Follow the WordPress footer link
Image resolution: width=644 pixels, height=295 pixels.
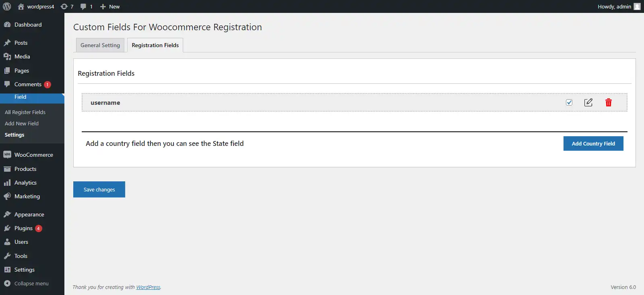tap(148, 287)
